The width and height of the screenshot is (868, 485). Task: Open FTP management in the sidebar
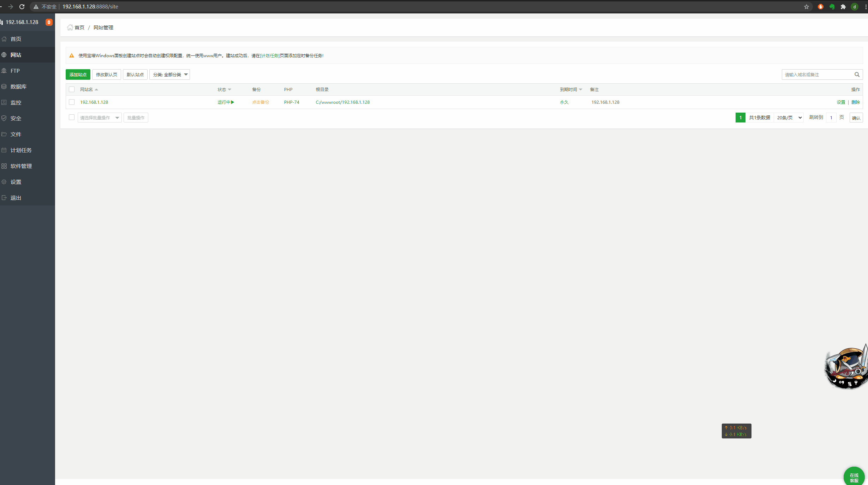[x=27, y=71]
